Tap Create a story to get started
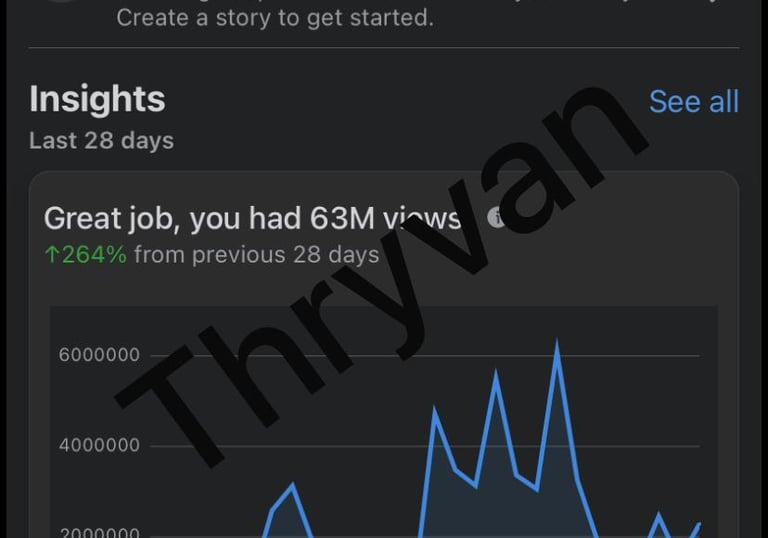 pyautogui.click(x=275, y=17)
